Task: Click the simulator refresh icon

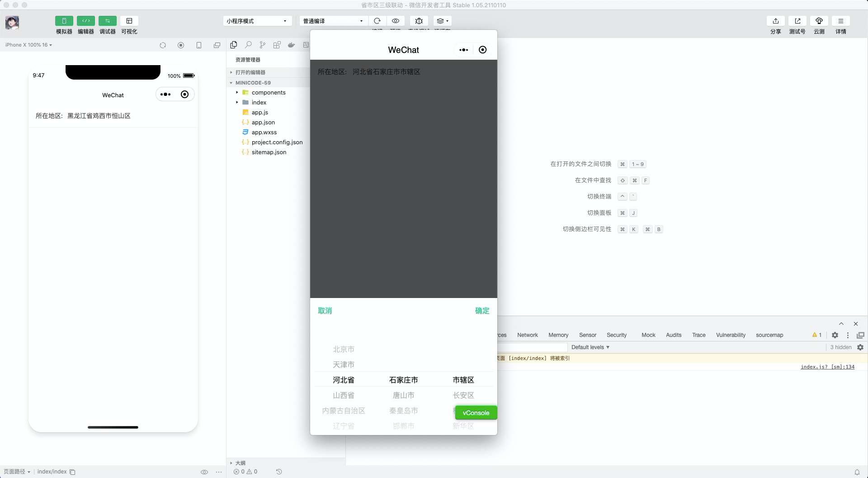Action: (163, 45)
